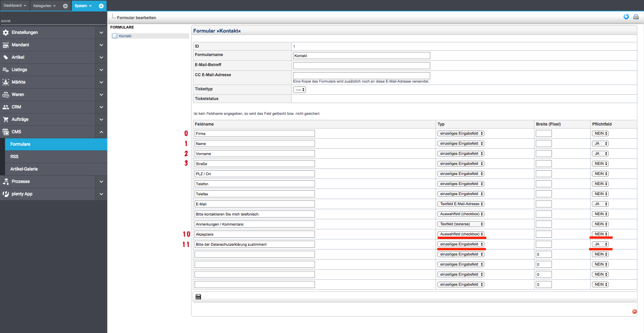Image resolution: width=644 pixels, height=333 pixels.
Task: Open the Typ dropdown for Telefon row
Action: (x=461, y=184)
